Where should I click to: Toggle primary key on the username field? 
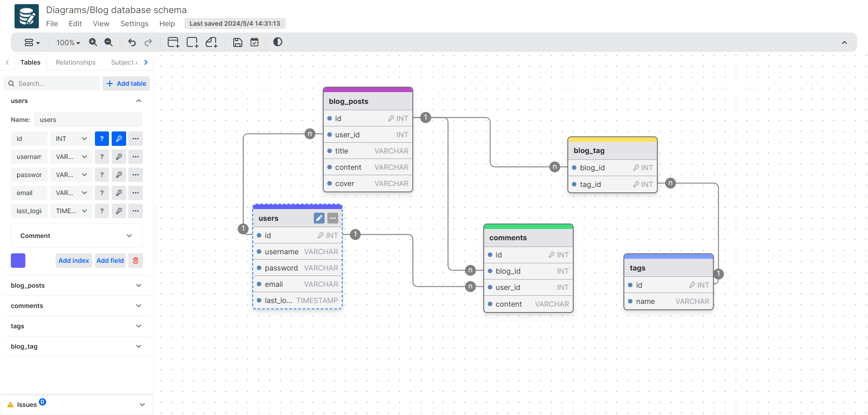pyautogui.click(x=119, y=157)
